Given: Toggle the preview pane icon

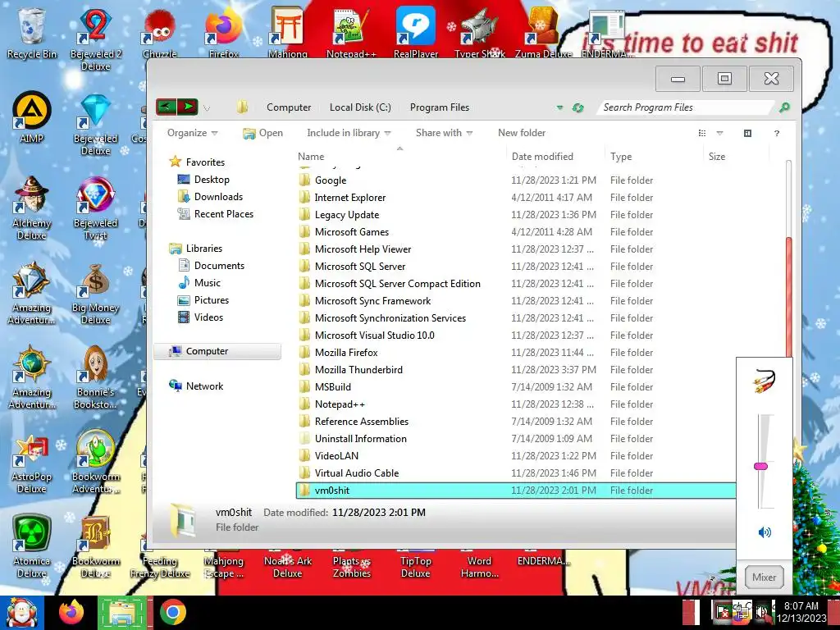Looking at the screenshot, I should pyautogui.click(x=748, y=133).
